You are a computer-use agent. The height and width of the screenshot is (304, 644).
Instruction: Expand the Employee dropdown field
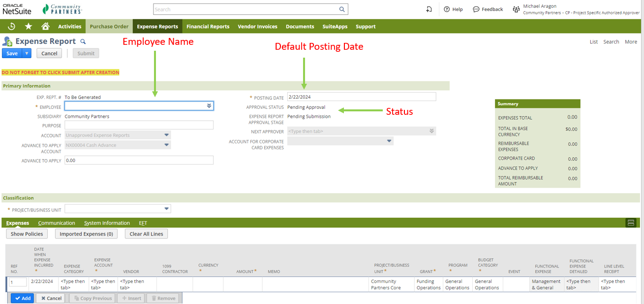(x=209, y=106)
